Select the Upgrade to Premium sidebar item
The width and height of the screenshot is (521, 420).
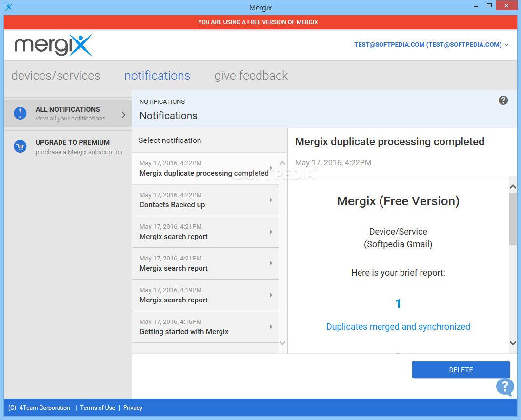(x=68, y=147)
